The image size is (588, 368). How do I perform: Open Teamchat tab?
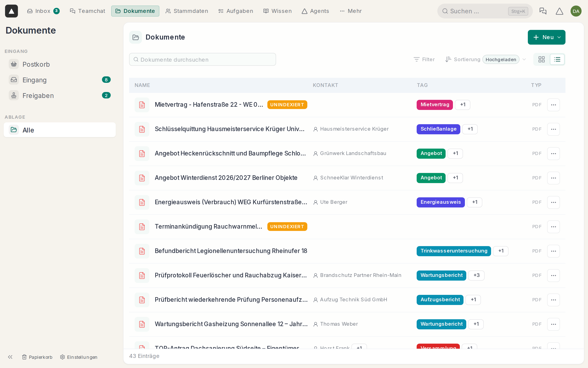(x=88, y=11)
